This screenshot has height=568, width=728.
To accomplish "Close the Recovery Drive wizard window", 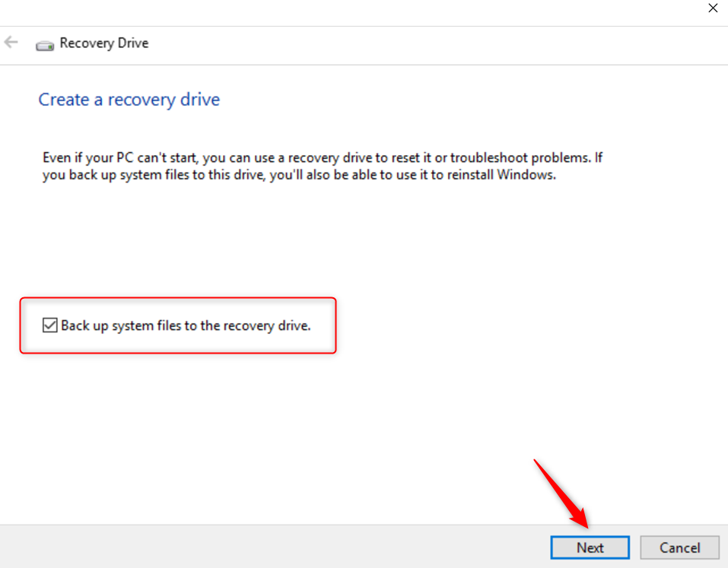I will [x=713, y=8].
